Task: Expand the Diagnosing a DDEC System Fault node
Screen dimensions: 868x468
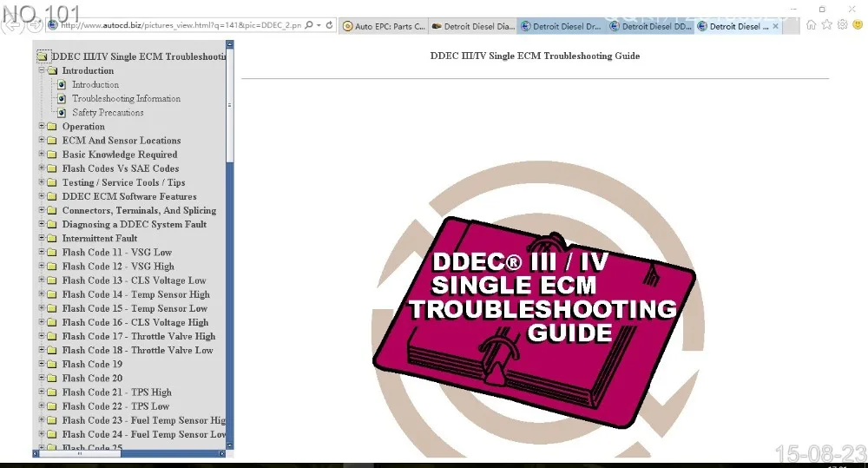Action: (x=42, y=224)
